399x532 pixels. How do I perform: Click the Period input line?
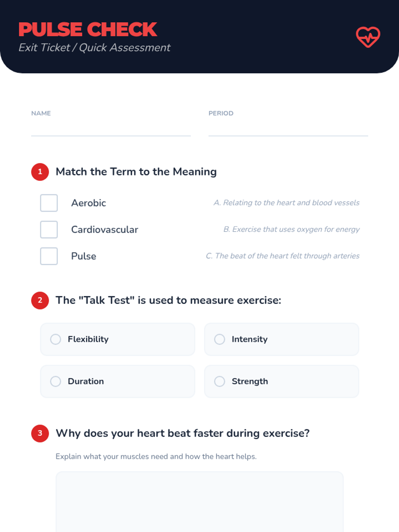tap(288, 130)
